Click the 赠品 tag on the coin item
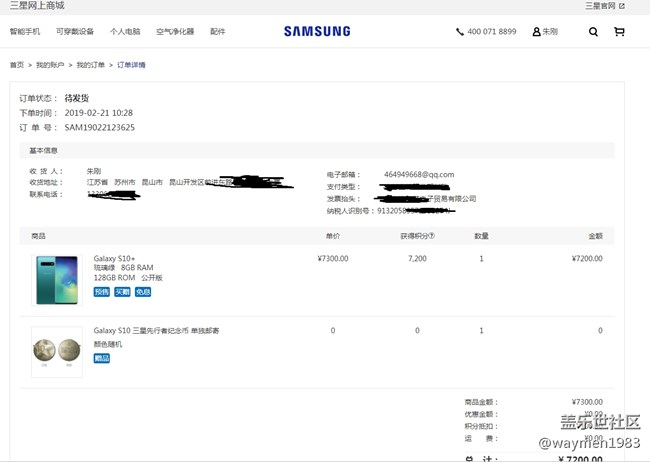 pos(102,357)
